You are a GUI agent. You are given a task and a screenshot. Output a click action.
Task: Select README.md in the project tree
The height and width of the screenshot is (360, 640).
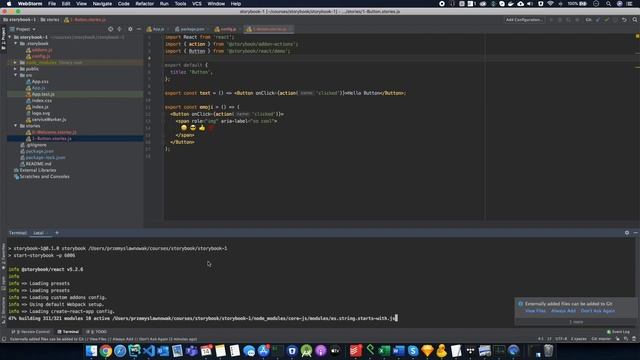click(38, 164)
